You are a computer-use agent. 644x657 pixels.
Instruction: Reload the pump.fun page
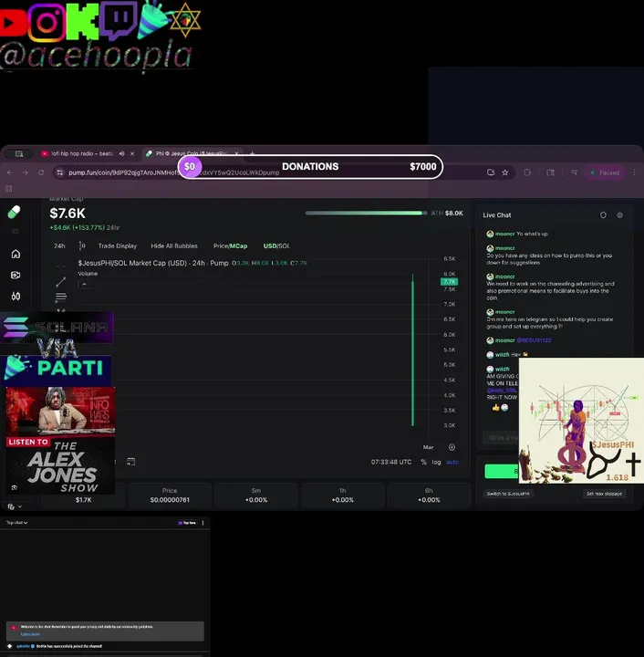[x=41, y=172]
